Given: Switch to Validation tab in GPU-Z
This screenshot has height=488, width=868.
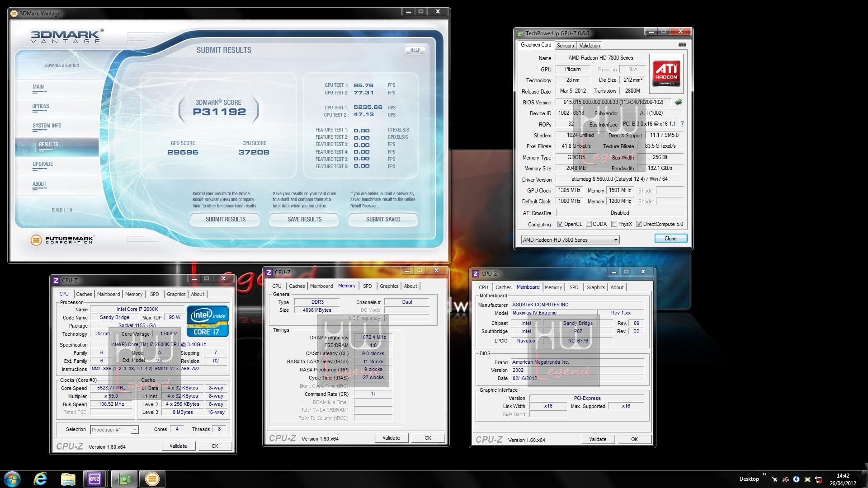Looking at the screenshot, I should point(590,46).
